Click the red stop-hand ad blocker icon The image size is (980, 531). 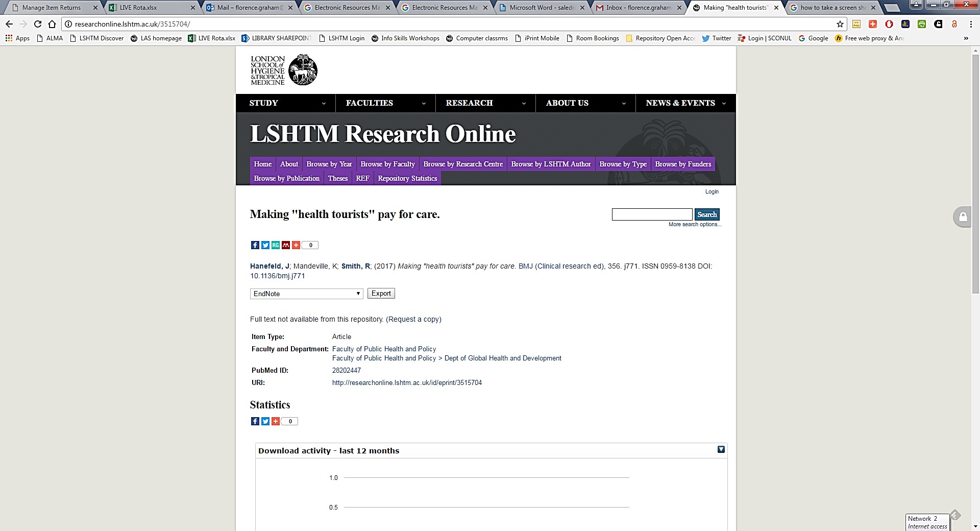tap(889, 24)
